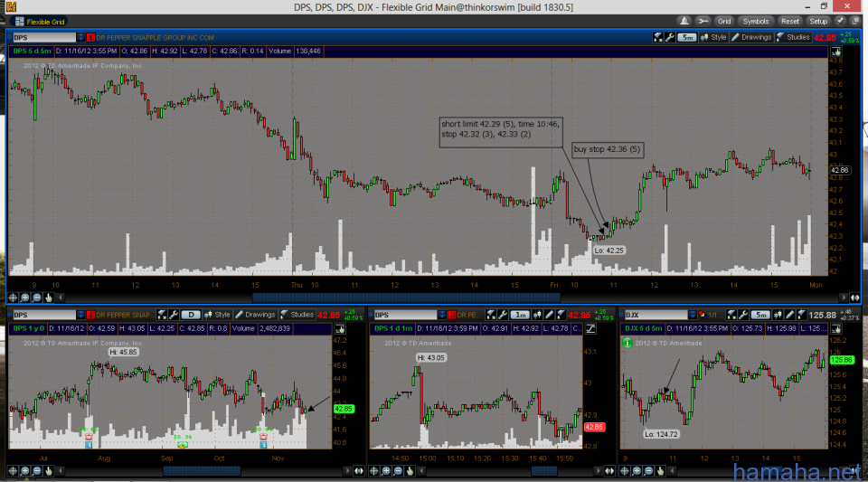The width and height of the screenshot is (868, 482).
Task: Toggle the pointer hand icon in DJX chart
Action: point(835,328)
